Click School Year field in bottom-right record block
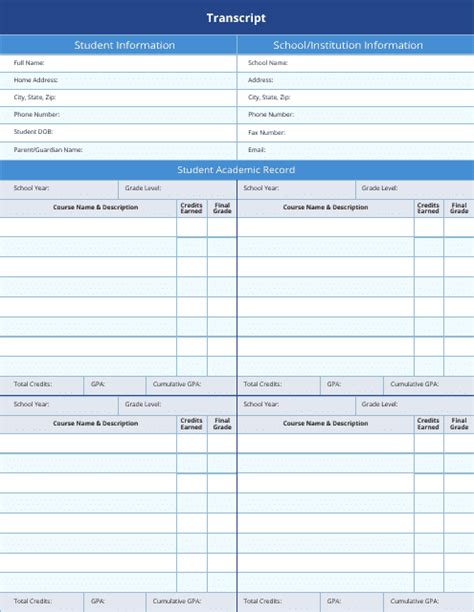The width and height of the screenshot is (474, 612). (296, 405)
